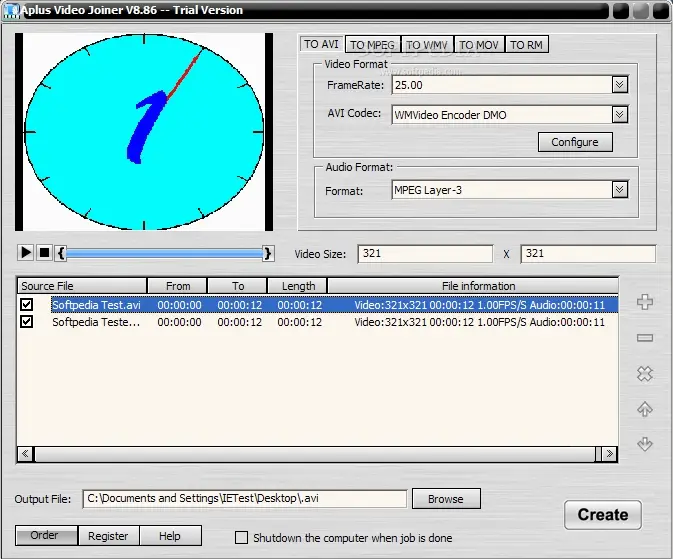Select the Softpedia Teste... file row
The image size is (673, 559).
[318, 322]
